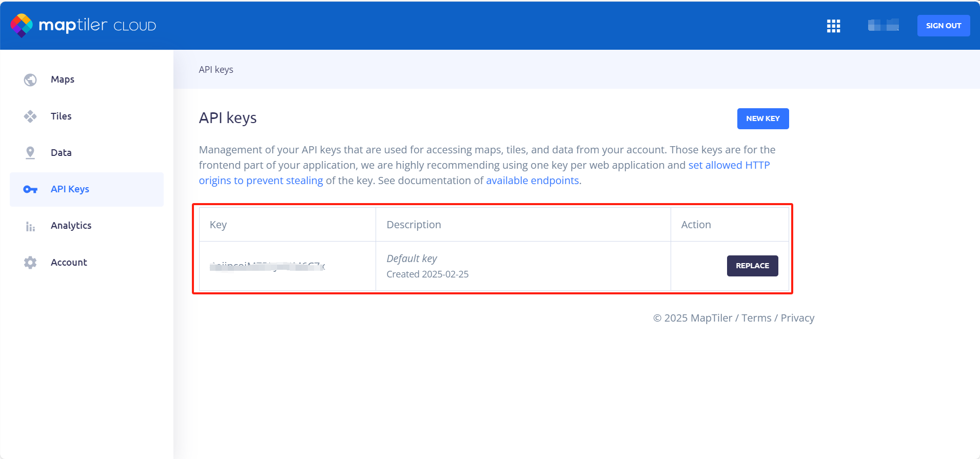This screenshot has height=459, width=980.
Task: Click the Tiles diamond icon
Action: 30,116
